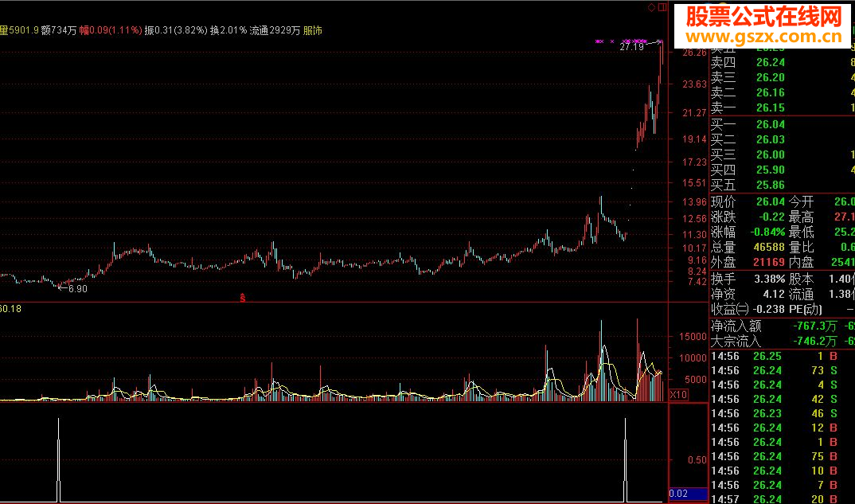The height and width of the screenshot is (504, 855).
Task: Select the 14:56 26.24 42 S trade row
Action: (782, 399)
